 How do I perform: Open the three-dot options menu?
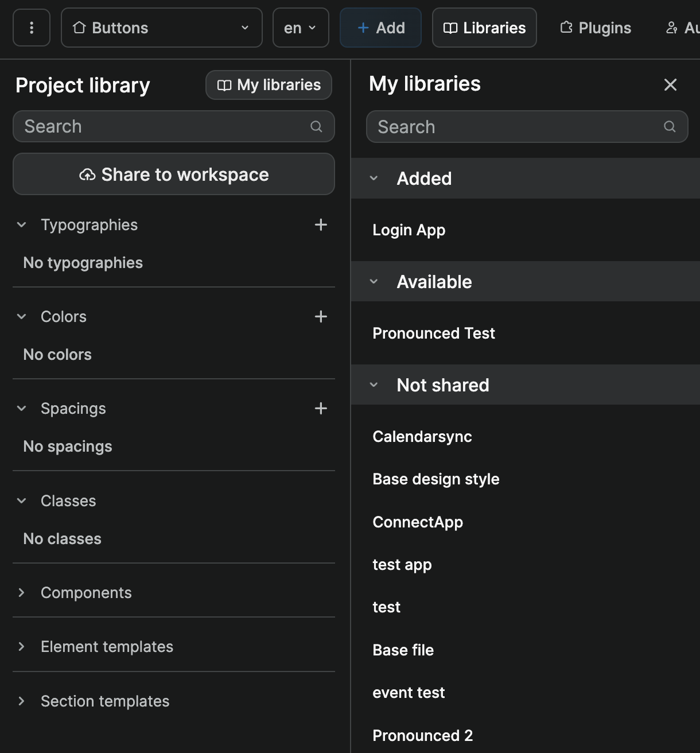pyautogui.click(x=32, y=28)
